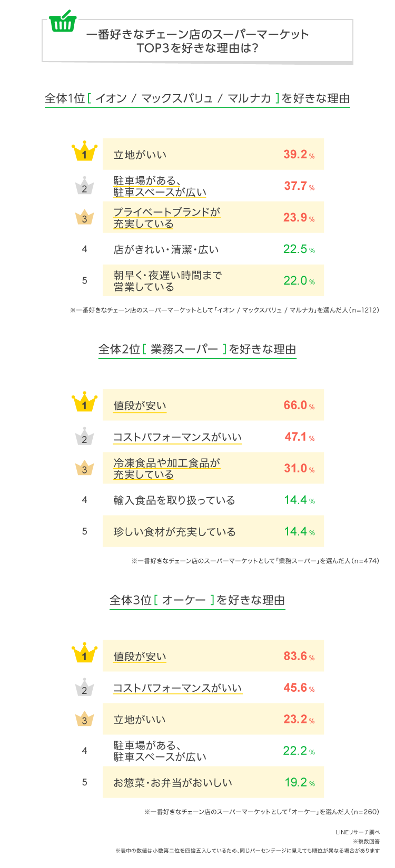
Task: Click the bronze crown in the オーケー ranking
Action: coord(84,719)
